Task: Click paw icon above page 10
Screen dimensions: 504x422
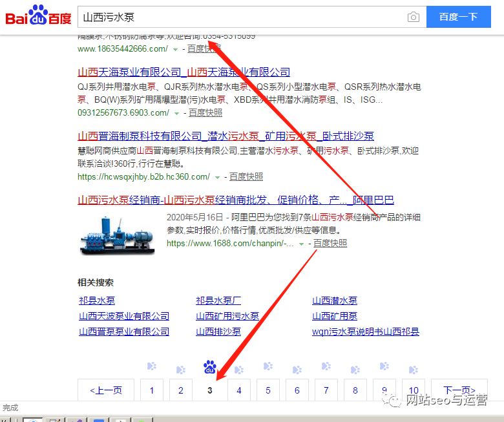Action: 414,370
